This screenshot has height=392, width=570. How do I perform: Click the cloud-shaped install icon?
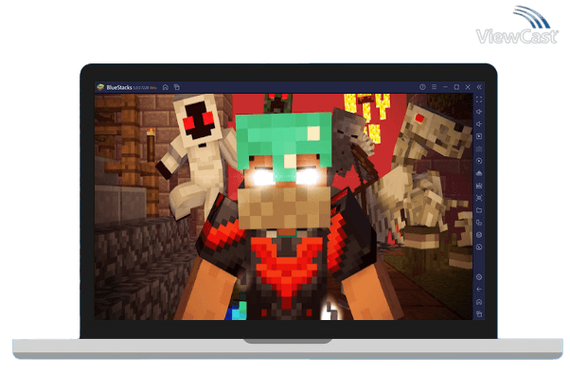pos(479,173)
